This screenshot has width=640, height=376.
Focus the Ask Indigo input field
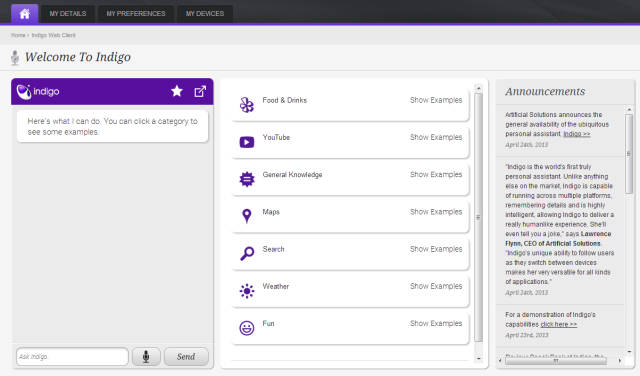pos(72,356)
